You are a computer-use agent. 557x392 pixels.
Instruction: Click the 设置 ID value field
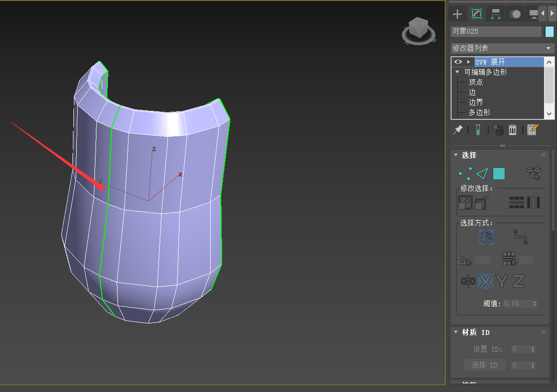(521, 349)
